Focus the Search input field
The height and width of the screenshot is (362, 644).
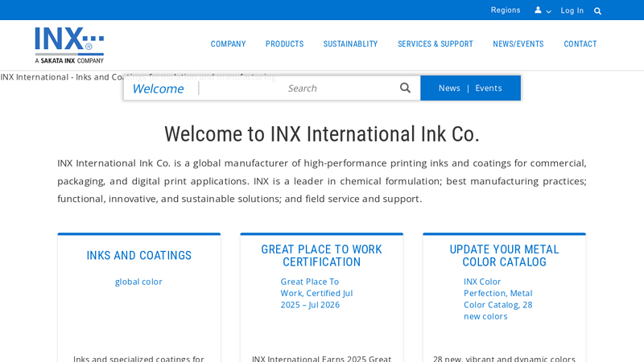click(x=302, y=88)
